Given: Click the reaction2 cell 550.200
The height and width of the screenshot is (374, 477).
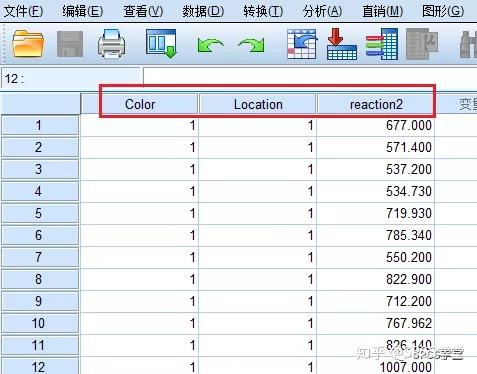Looking at the screenshot, I should [376, 257].
